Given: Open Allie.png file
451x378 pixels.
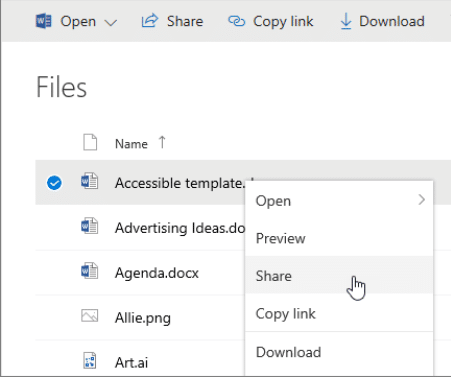Looking at the screenshot, I should [x=143, y=318].
